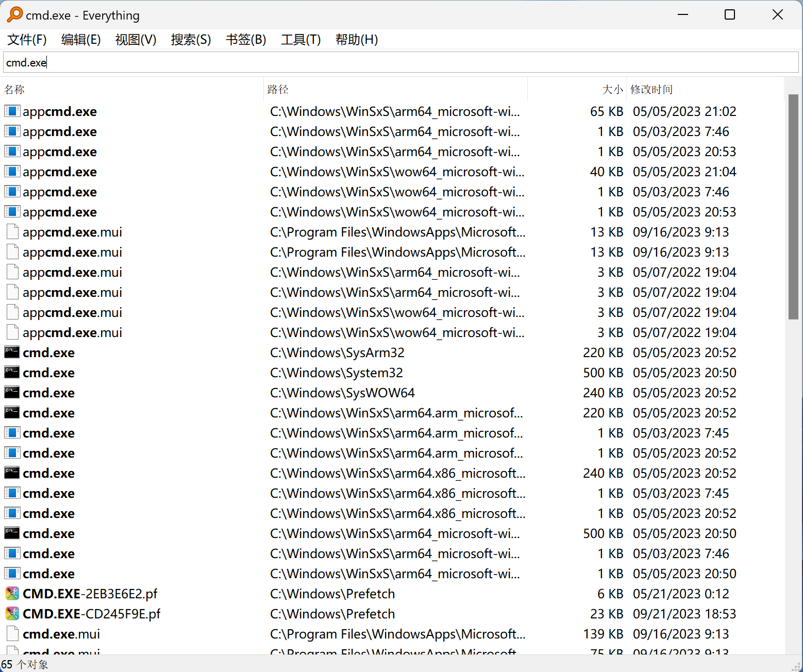Click the vertical scrollbar thumb

click(793, 206)
